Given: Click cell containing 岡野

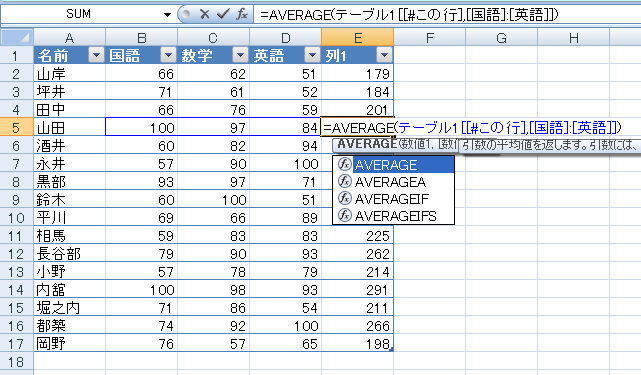Looking at the screenshot, I should tap(69, 343).
